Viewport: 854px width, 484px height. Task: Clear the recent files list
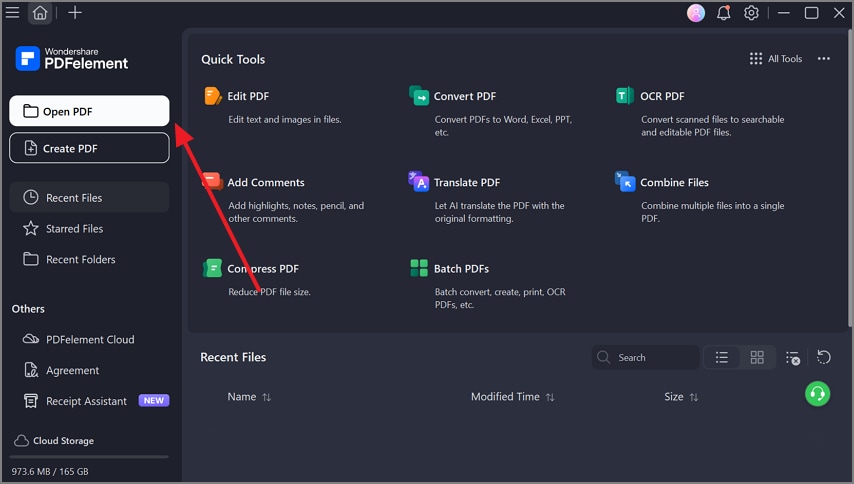coord(792,358)
